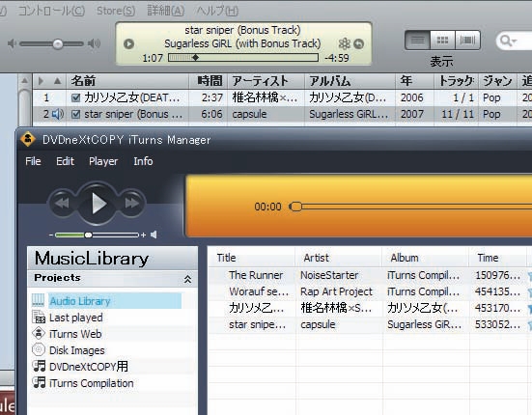
Task: Select Disk Images in Projects
Action: pos(77,350)
